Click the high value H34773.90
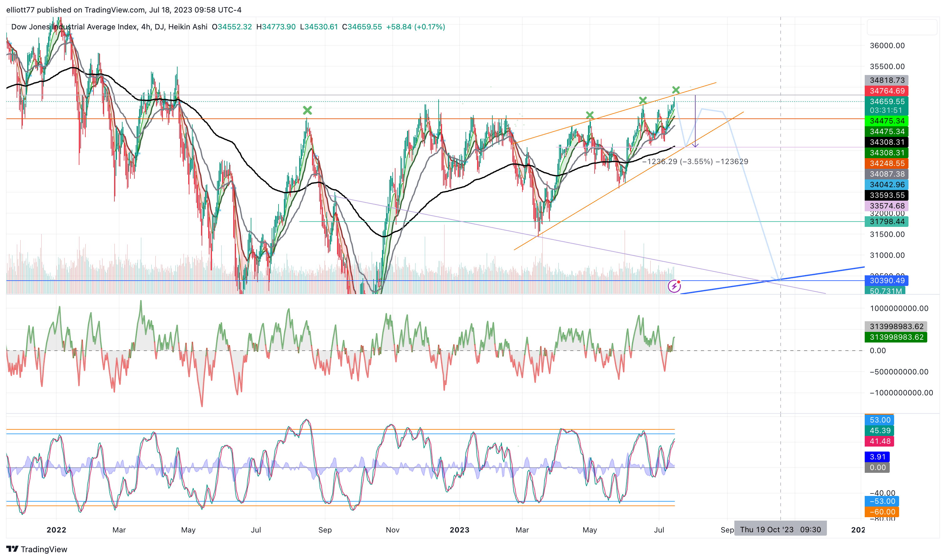The image size is (946, 560). [x=276, y=27]
